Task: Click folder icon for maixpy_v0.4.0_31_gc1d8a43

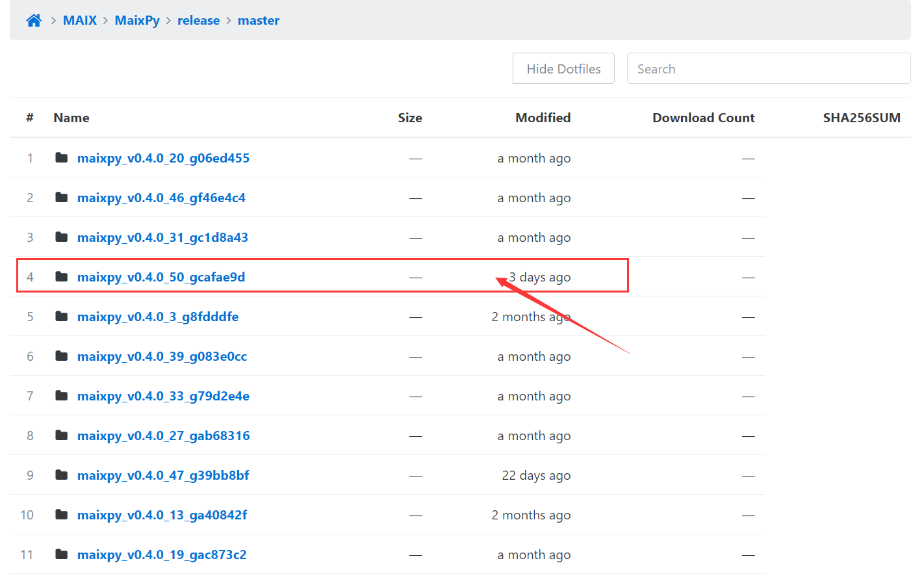Action: point(62,237)
